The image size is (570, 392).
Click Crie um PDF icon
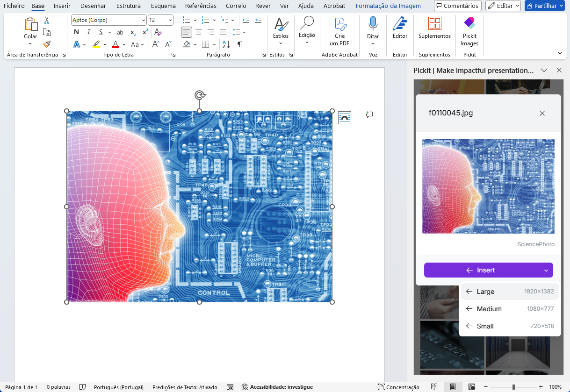[339, 31]
